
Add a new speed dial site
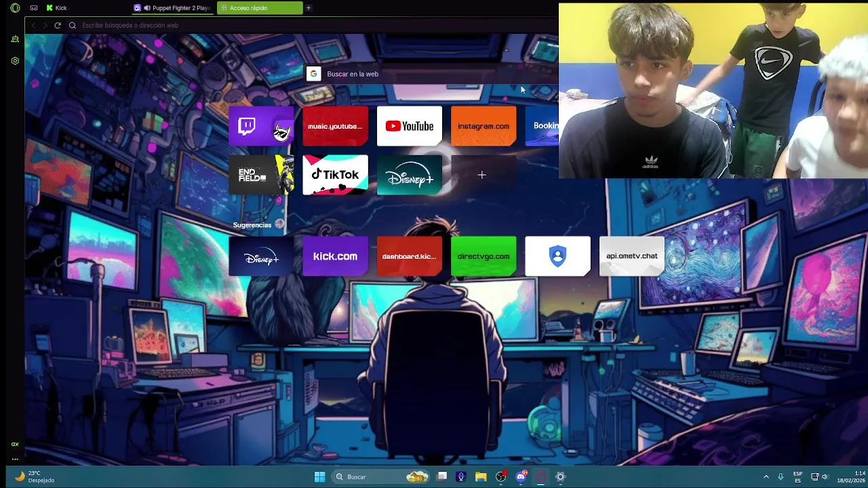(484, 175)
